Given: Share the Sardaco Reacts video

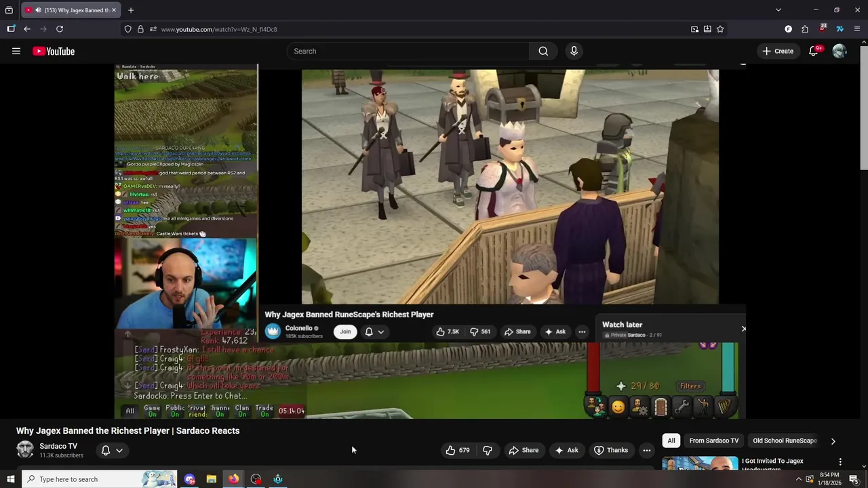Looking at the screenshot, I should point(524,450).
